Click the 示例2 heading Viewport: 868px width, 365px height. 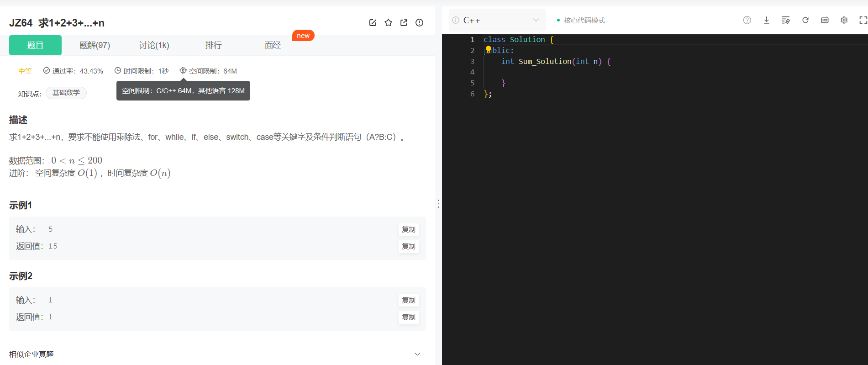point(21,276)
